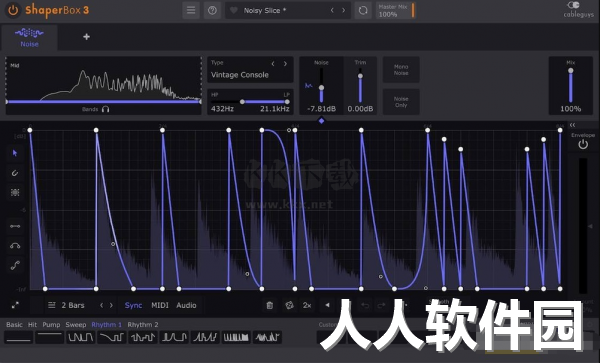Switch the trigger mode to Sync
This screenshot has height=363, width=600.
click(133, 305)
